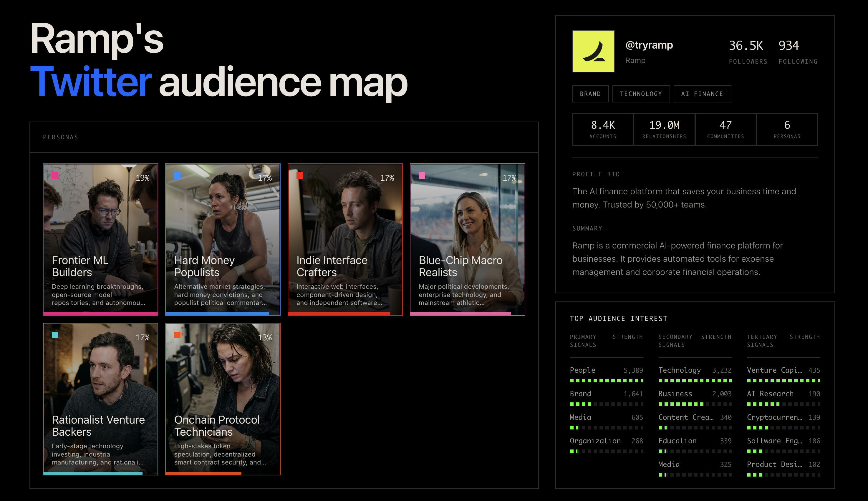This screenshot has width=868, height=501.
Task: Select the Content Crea… secondary signal
Action: coord(695,422)
